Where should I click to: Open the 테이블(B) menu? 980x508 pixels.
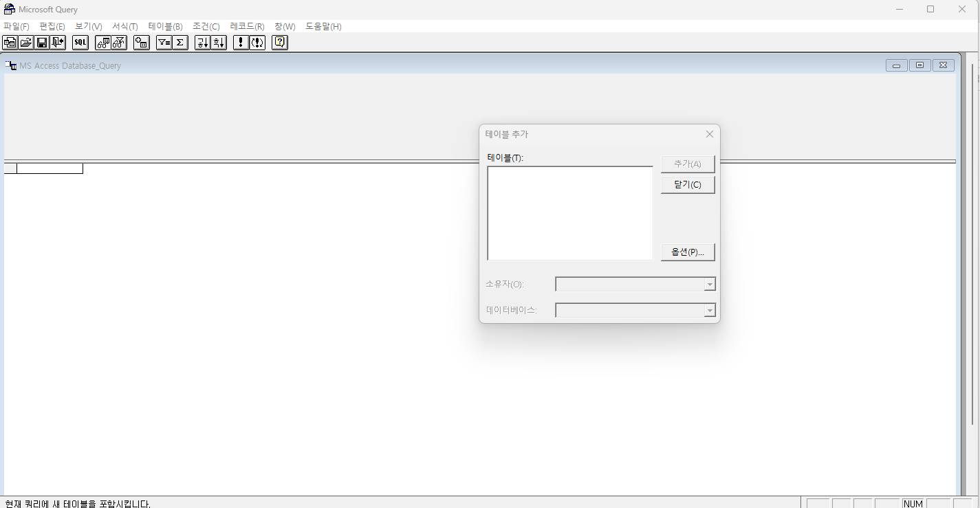coord(165,27)
